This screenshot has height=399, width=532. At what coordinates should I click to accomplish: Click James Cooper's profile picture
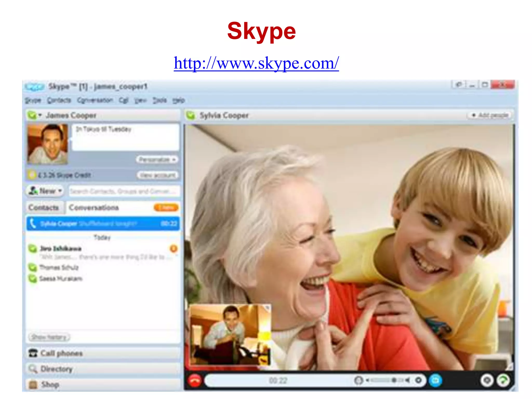point(48,144)
